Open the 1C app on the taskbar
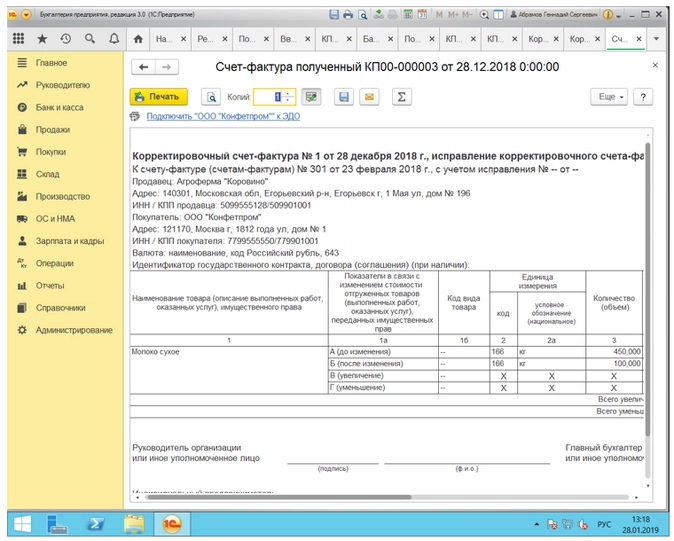 pos(172,524)
